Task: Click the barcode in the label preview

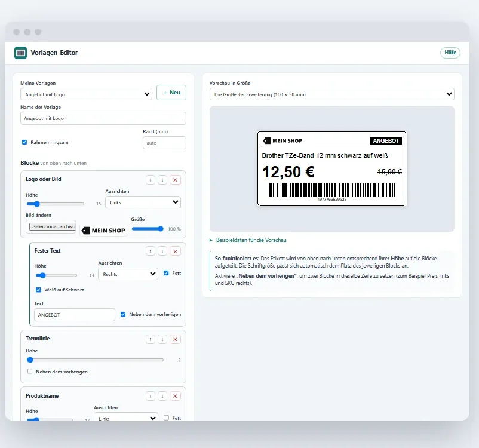Action: click(331, 192)
